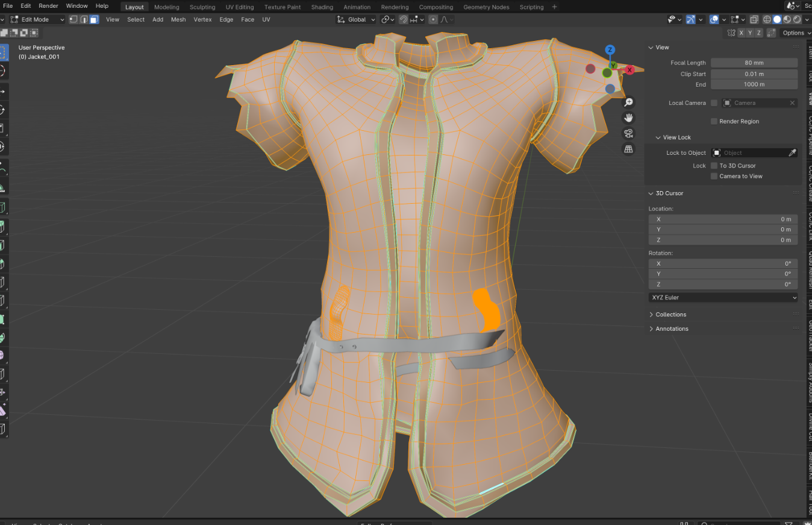812x525 pixels.
Task: Click the Focal Length 80 mm field
Action: (x=754, y=63)
